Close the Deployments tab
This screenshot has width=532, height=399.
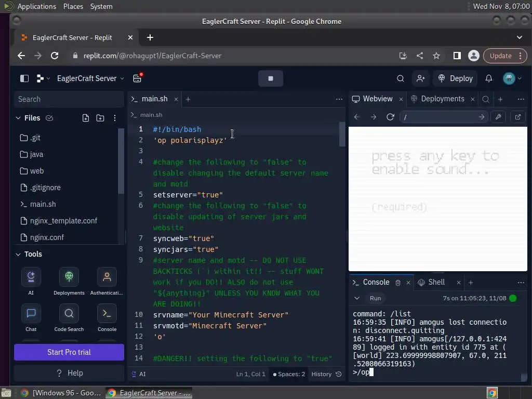coord(473,99)
